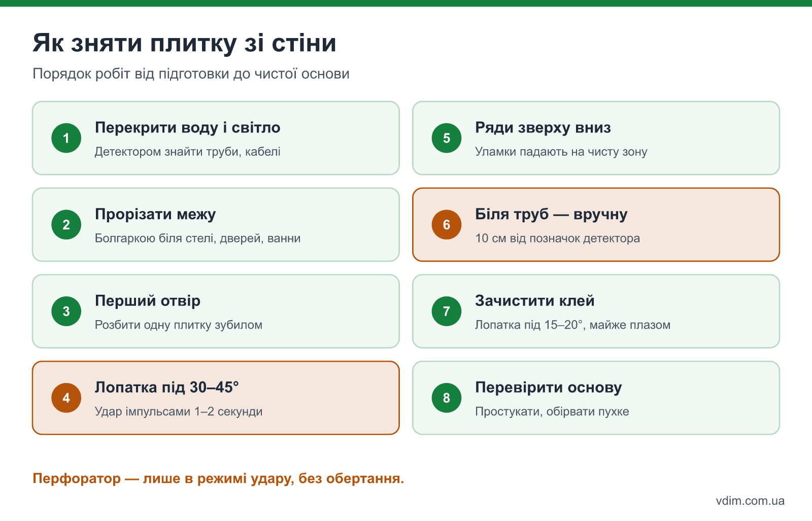Click the heading 'Ряди зверху вниз'
The width and height of the screenshot is (812, 521).
click(x=543, y=127)
